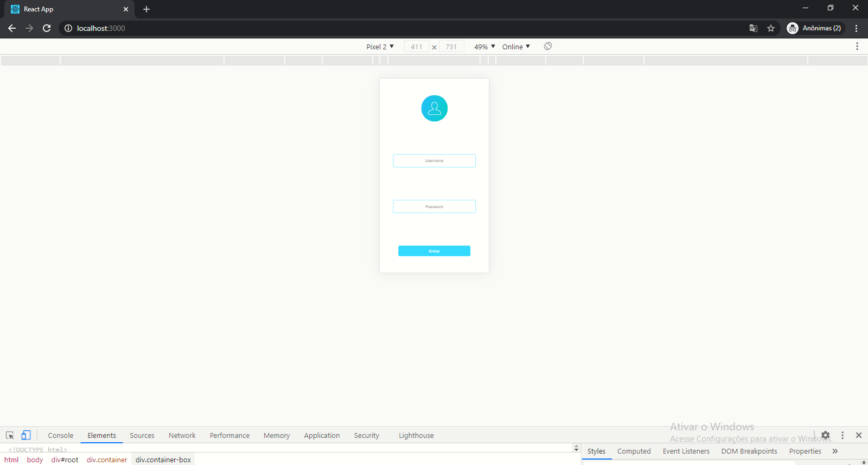Open DevTools settings gear icon
The height and width of the screenshot is (465, 868).
825,435
